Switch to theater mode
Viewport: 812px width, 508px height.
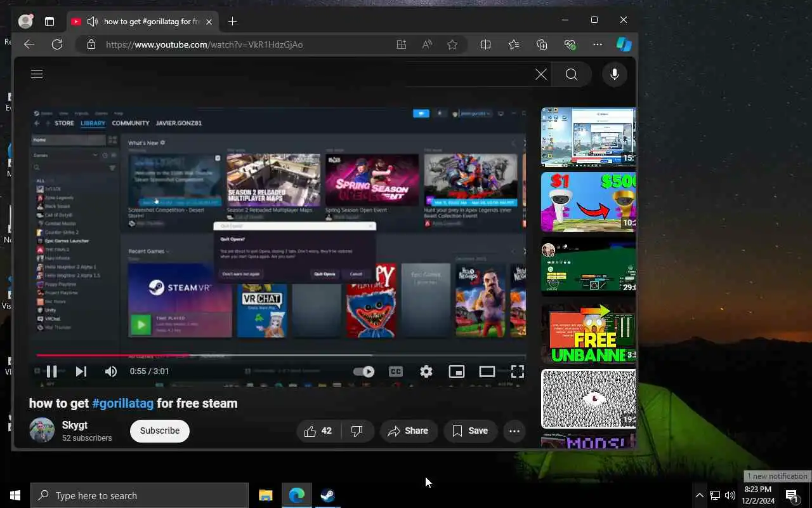[x=487, y=371]
